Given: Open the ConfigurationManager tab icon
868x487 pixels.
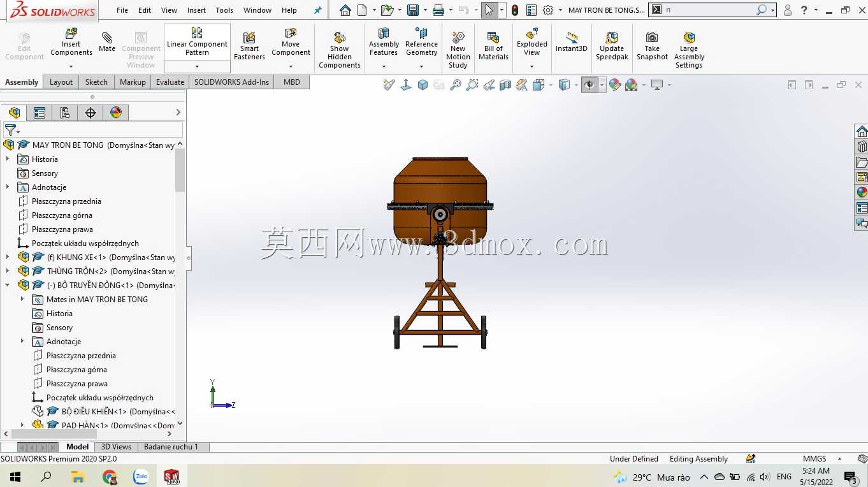Looking at the screenshot, I should (x=65, y=113).
